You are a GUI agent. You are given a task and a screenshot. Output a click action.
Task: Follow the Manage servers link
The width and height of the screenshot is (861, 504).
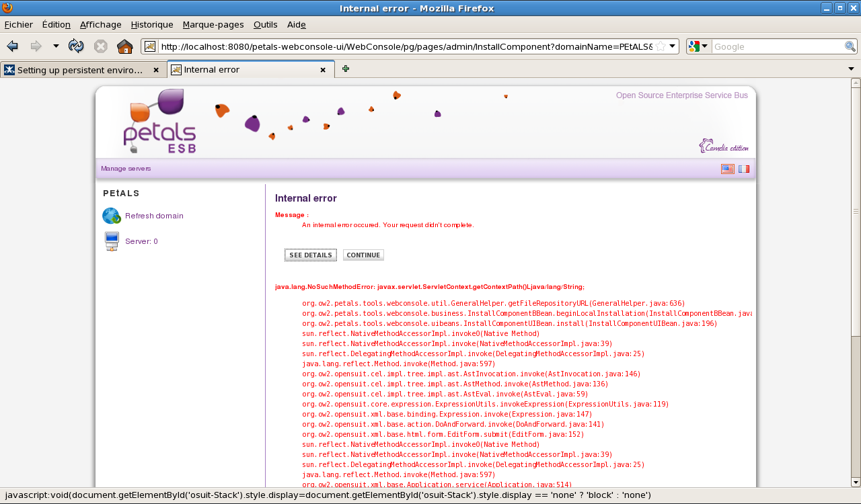[x=126, y=169]
